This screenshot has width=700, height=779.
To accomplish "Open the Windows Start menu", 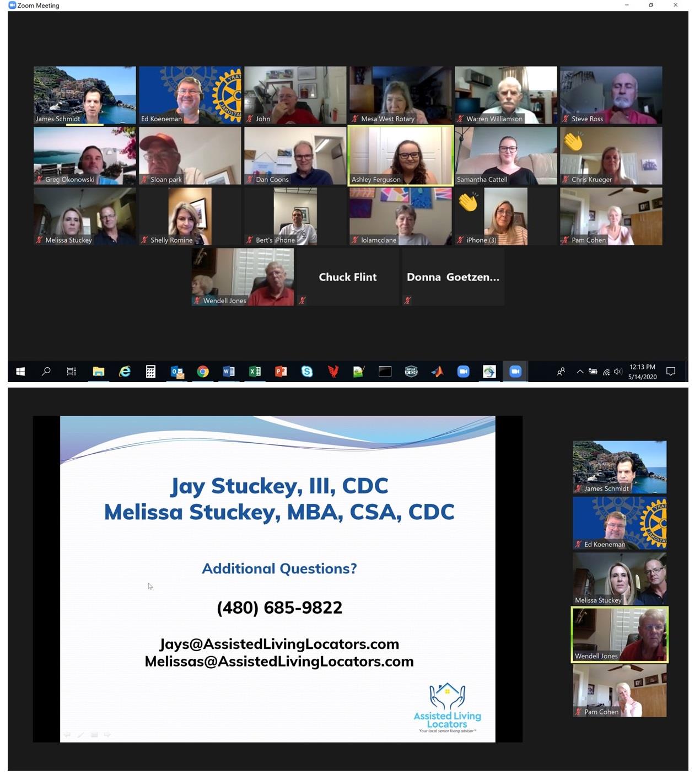I will click(20, 372).
